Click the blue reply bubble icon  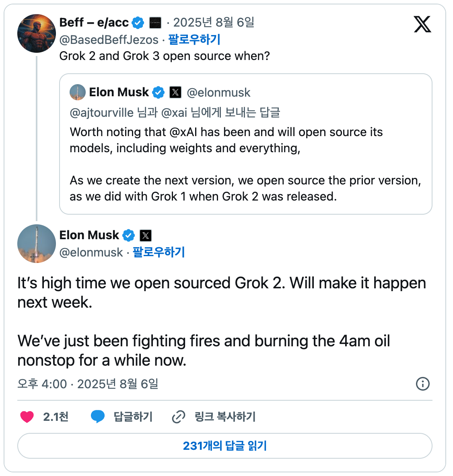click(98, 417)
